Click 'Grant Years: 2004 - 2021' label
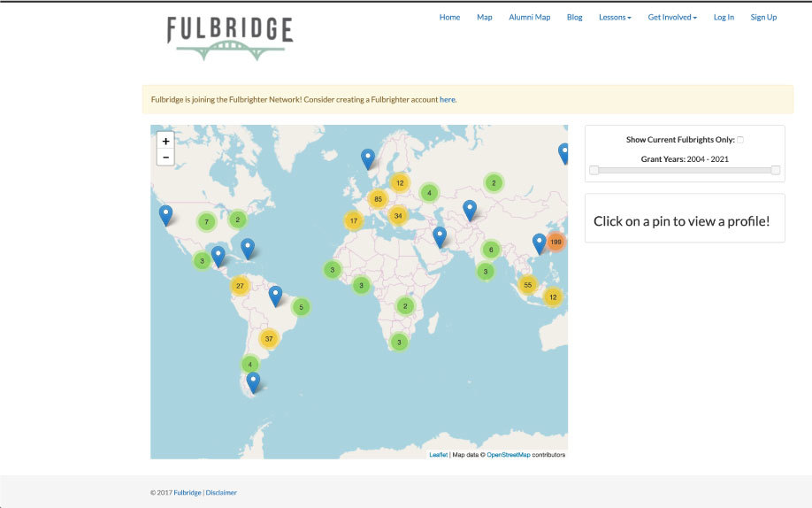 (685, 159)
